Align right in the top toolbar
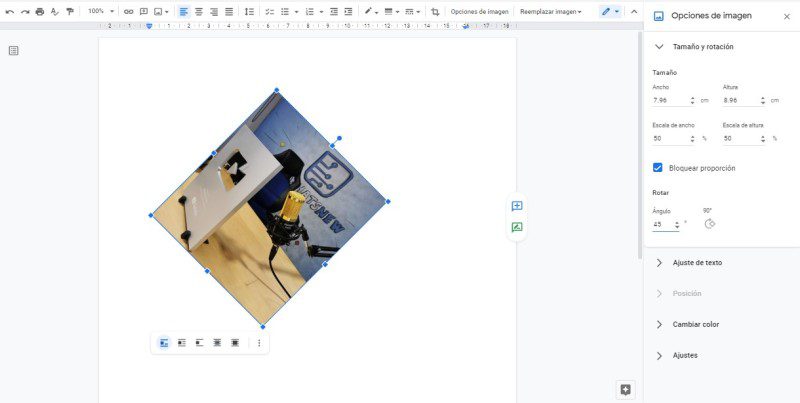 pos(214,11)
